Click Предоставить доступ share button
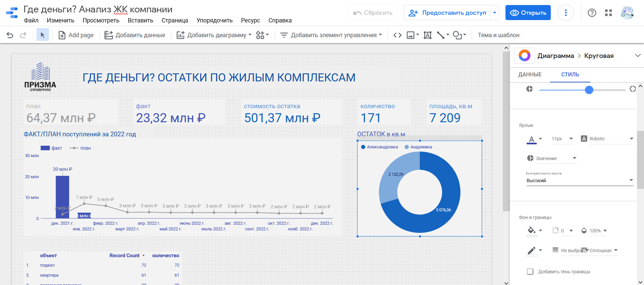Image resolution: width=644 pixels, height=285 pixels. coord(447,13)
